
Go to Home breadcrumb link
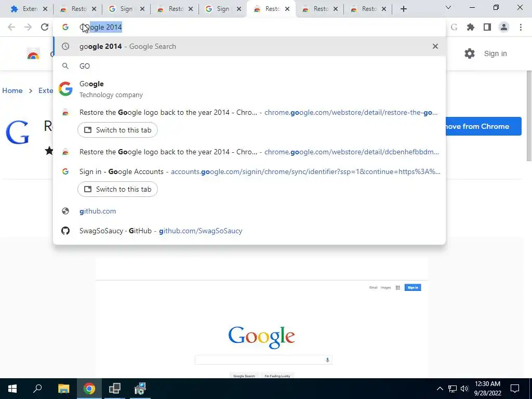[12, 90]
